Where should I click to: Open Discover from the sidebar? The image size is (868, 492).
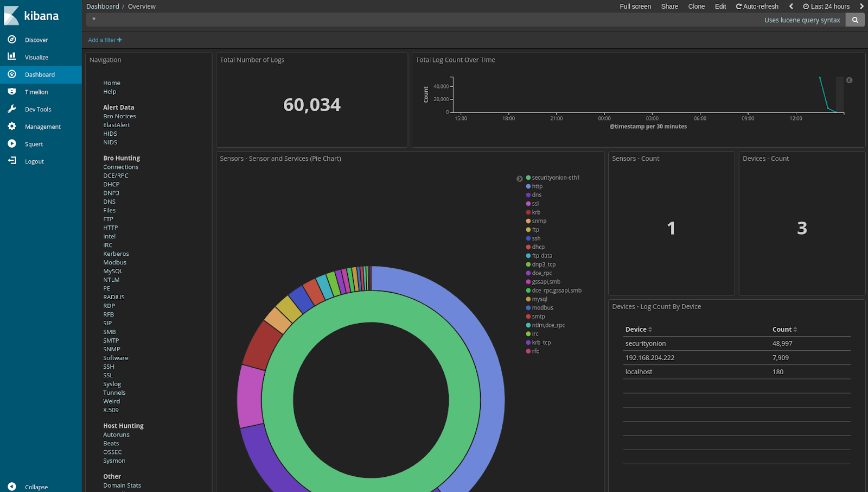pyautogui.click(x=36, y=40)
